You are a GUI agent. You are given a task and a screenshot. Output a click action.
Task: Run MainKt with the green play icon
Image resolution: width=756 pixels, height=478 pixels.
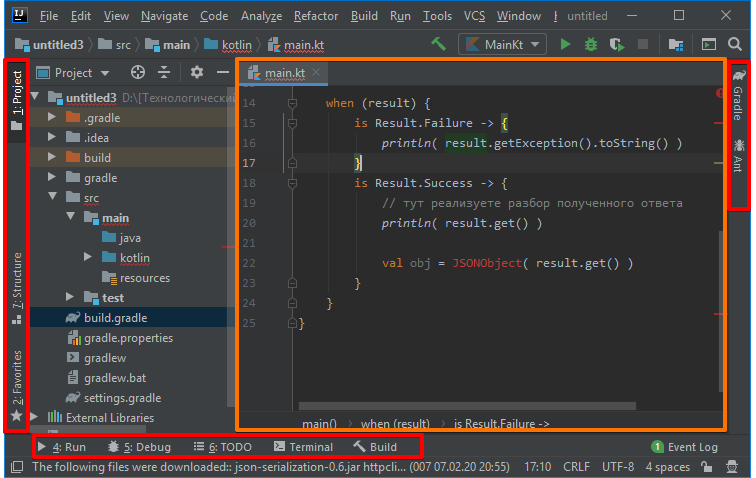coord(566,44)
